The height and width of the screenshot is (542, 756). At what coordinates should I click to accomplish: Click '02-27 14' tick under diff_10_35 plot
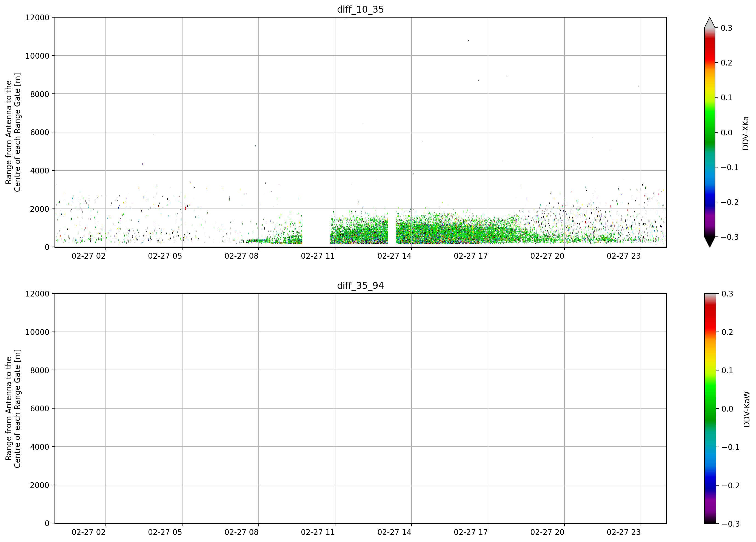(x=394, y=256)
